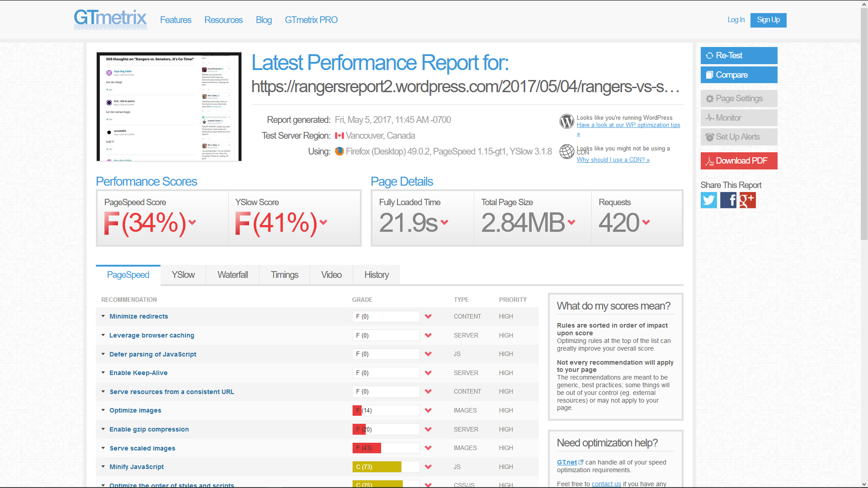
Task: Click Set Up Alerts button
Action: tap(739, 137)
